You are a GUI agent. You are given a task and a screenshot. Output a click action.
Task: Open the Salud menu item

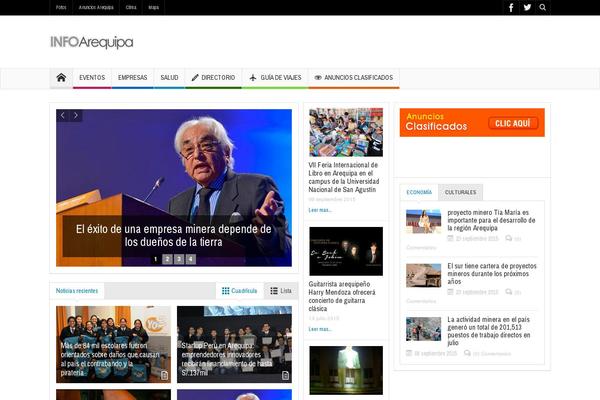170,78
